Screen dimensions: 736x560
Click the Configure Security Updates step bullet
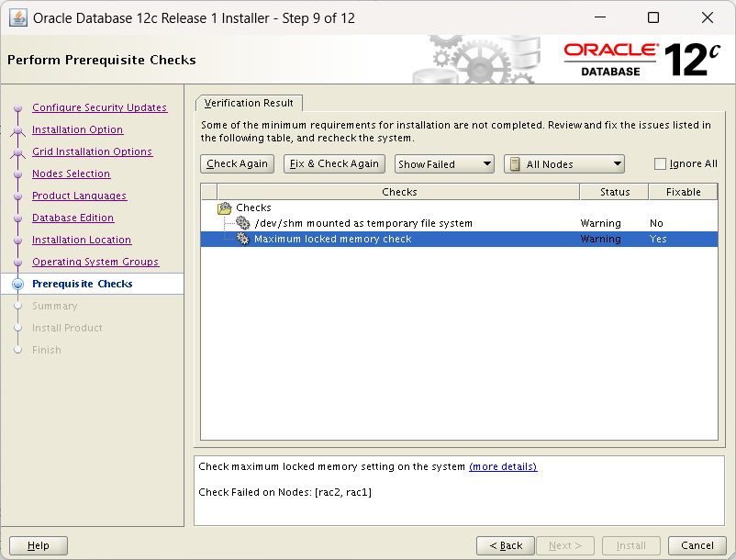click(x=17, y=108)
